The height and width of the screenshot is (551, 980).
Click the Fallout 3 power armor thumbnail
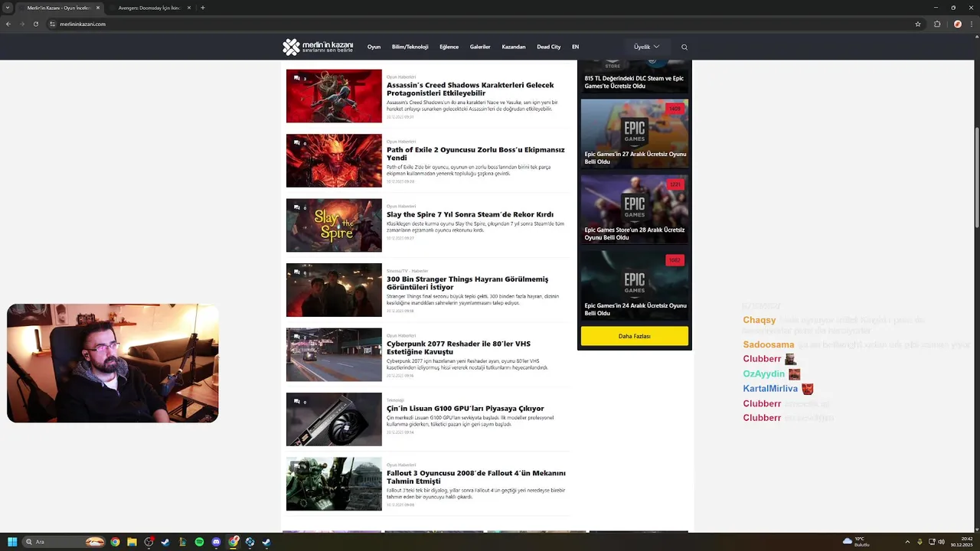pos(334,484)
